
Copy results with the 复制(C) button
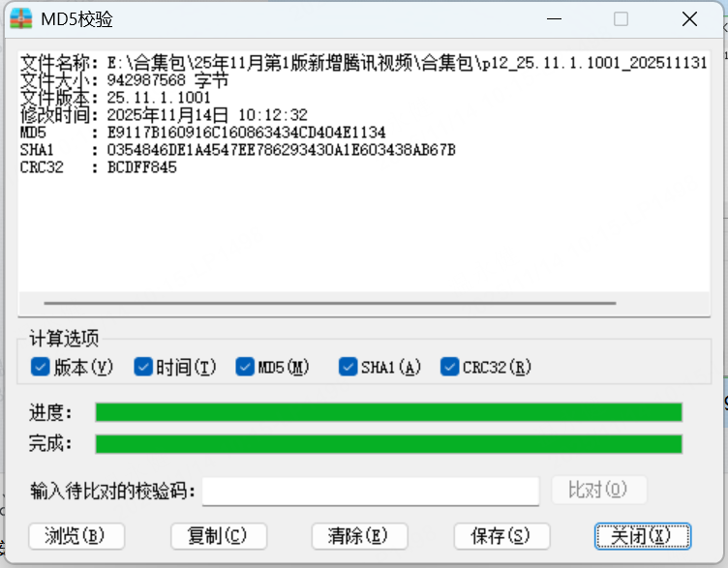[x=219, y=536]
